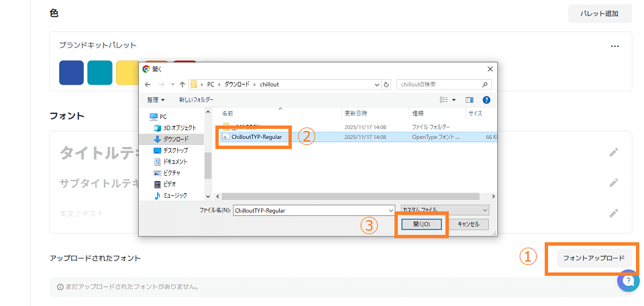Select ピクチャ in the sidebar
644x306 pixels.
pos(167,173)
